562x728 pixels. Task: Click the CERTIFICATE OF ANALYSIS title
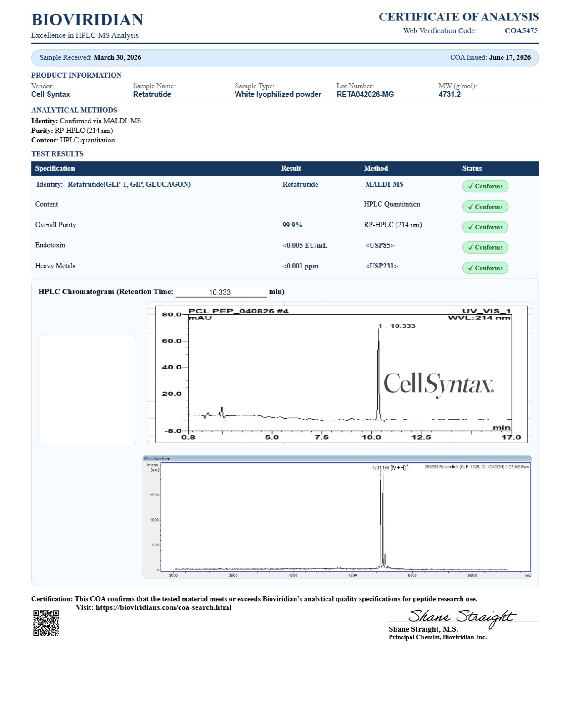pos(459,17)
